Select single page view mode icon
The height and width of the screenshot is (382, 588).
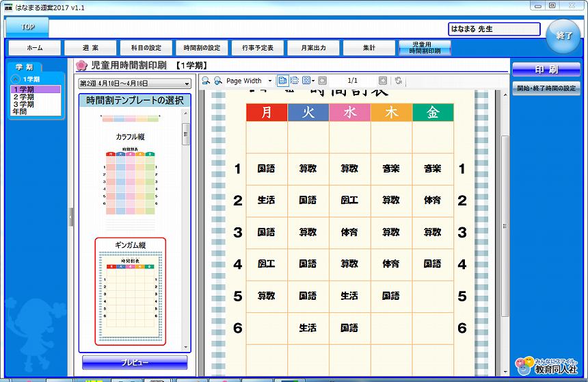(282, 80)
